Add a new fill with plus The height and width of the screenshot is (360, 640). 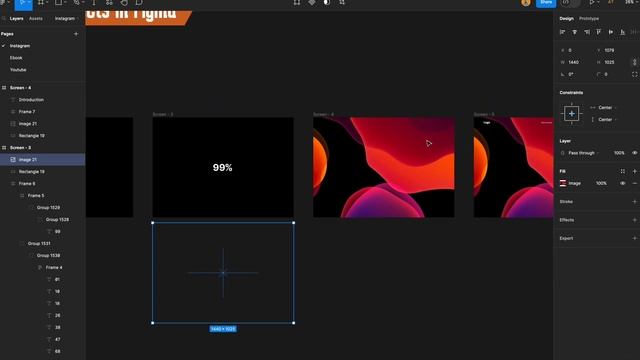pos(634,171)
